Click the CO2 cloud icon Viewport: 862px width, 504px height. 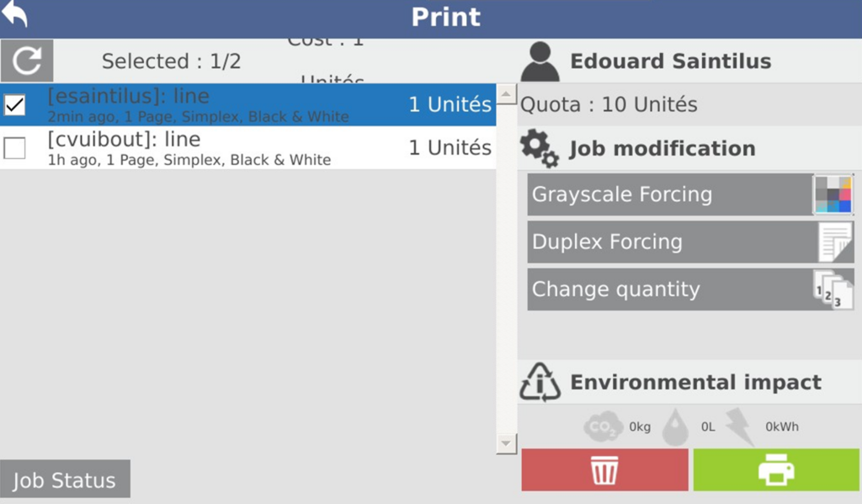[604, 427]
